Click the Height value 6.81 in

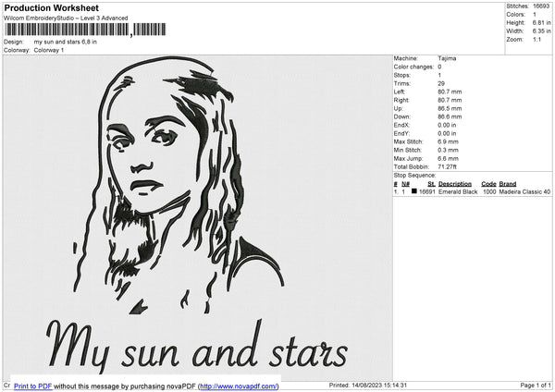(x=541, y=22)
